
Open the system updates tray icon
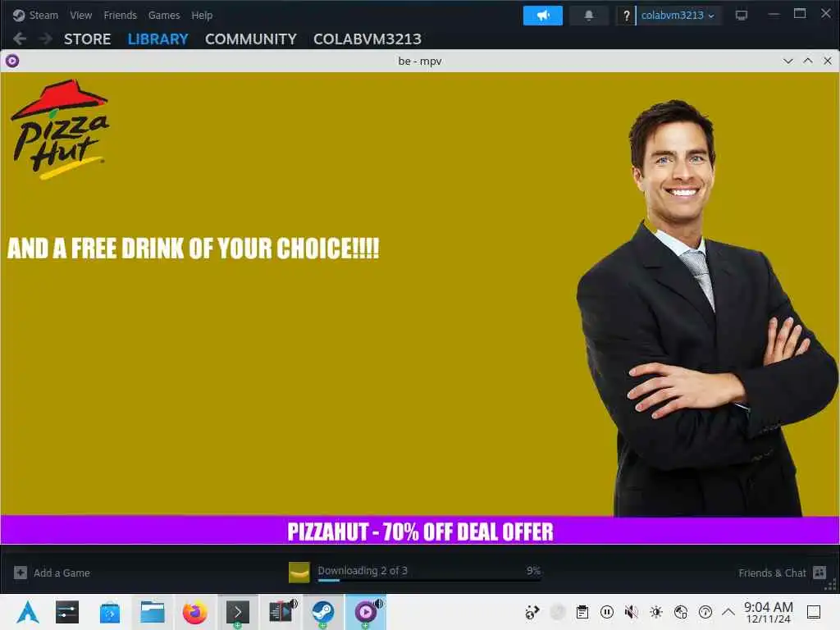(705, 612)
